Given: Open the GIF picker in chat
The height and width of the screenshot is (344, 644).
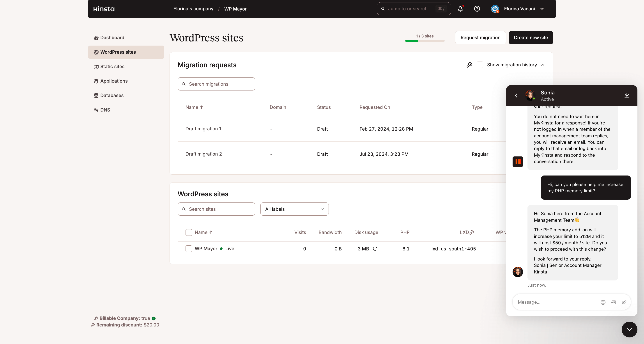Looking at the screenshot, I should (x=614, y=302).
